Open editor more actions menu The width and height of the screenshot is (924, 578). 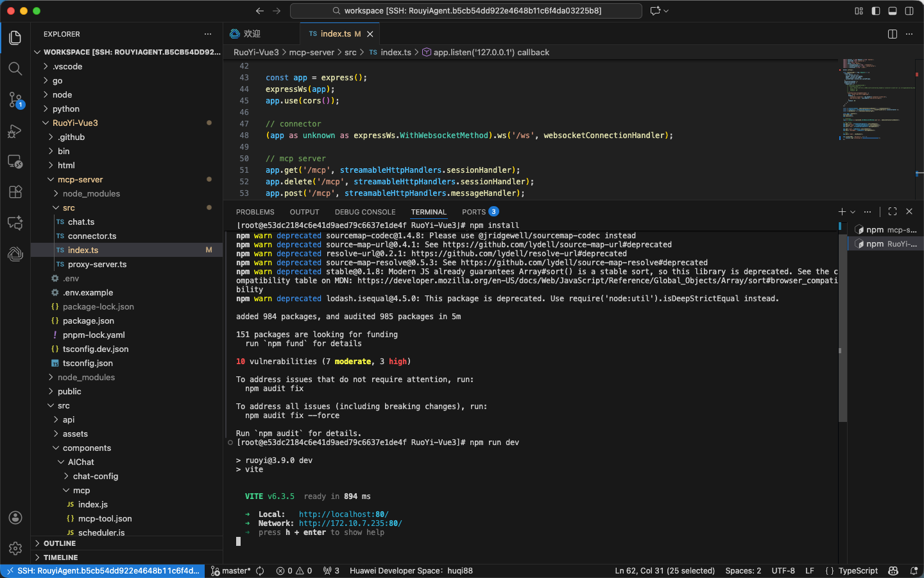[909, 34]
